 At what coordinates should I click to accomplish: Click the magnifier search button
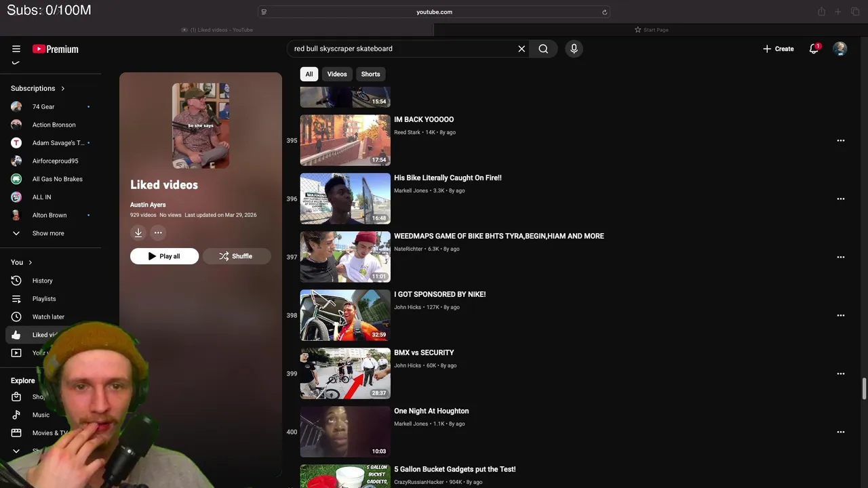[543, 49]
